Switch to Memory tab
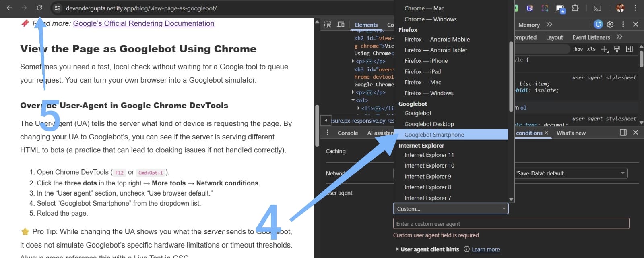This screenshot has width=644, height=258. pyautogui.click(x=529, y=25)
